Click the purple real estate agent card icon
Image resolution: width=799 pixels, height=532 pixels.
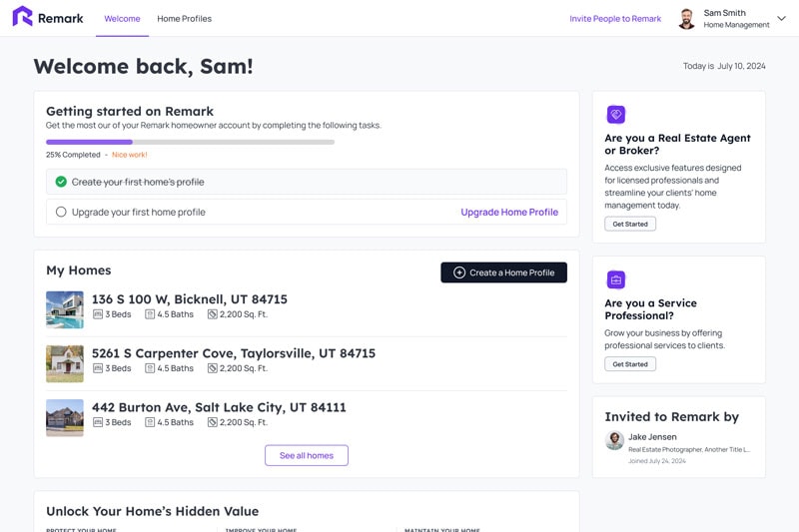(616, 115)
